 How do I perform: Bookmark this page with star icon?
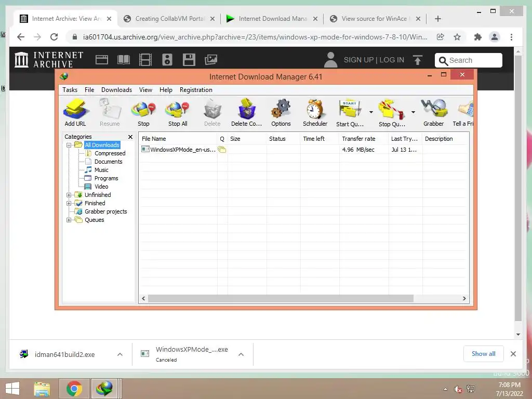click(x=457, y=37)
